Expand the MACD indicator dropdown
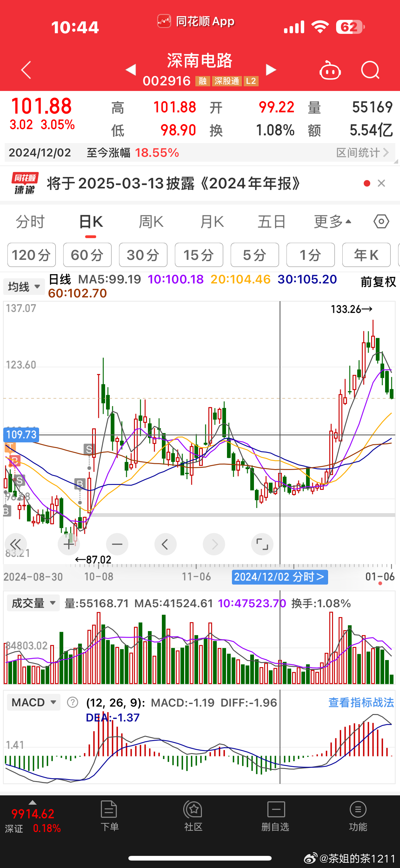Screen dimensions: 400x868 34,703
